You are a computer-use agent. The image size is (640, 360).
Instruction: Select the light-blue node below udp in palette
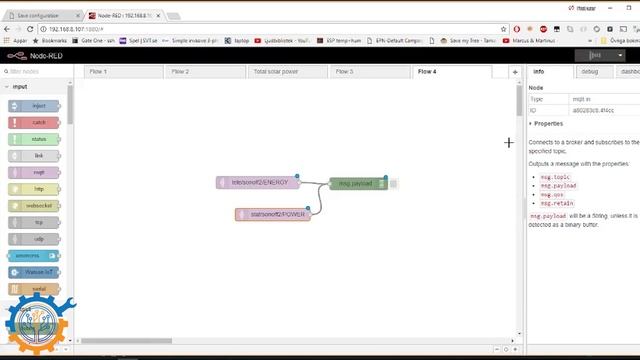click(x=34, y=256)
